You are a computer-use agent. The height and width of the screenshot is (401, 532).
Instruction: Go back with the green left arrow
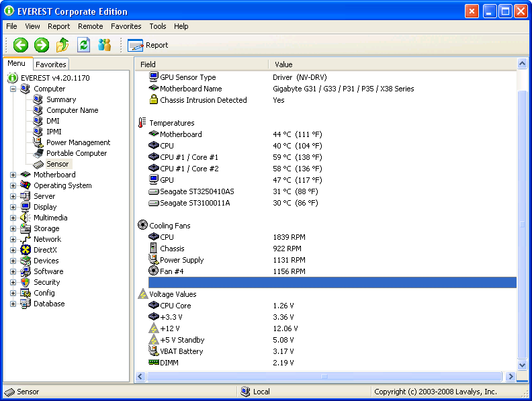click(20, 45)
